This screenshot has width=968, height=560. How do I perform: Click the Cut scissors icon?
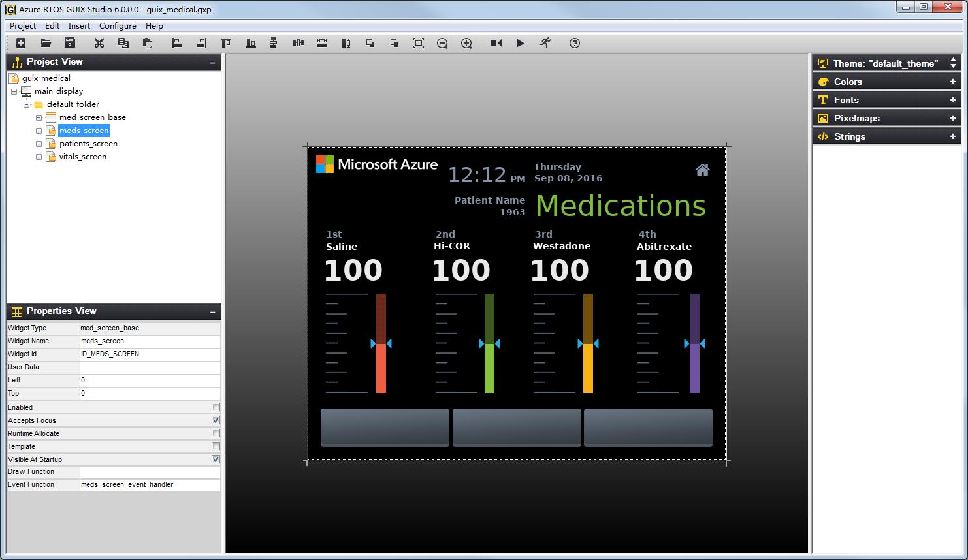pos(99,43)
